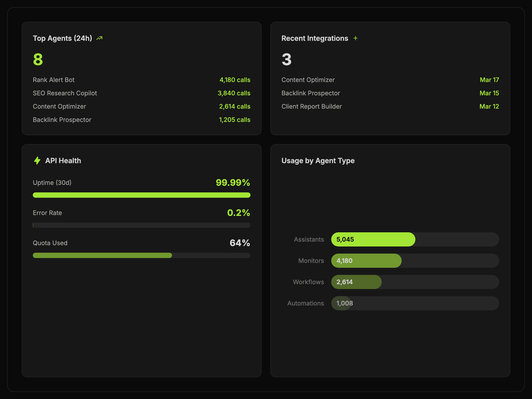Click the large green 8 agent count
This screenshot has width=532, height=399.
[x=38, y=59]
